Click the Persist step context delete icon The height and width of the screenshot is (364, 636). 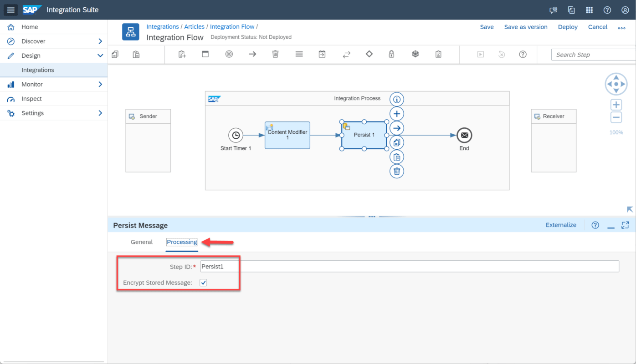(397, 171)
